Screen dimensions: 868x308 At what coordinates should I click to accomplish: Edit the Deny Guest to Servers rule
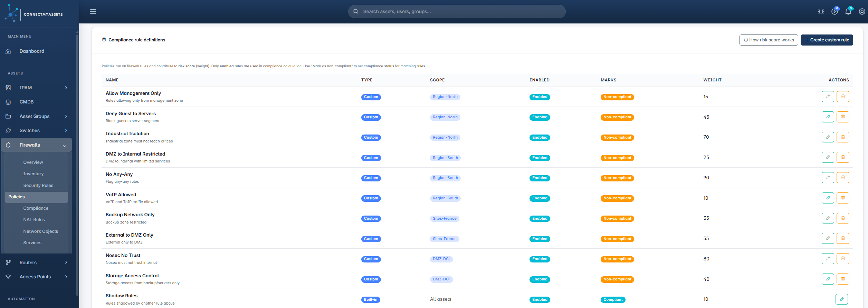[828, 117]
